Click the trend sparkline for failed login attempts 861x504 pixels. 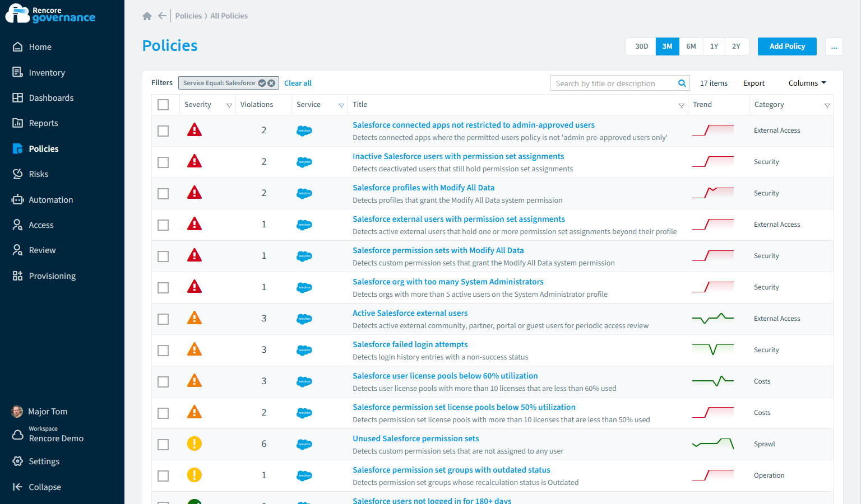pyautogui.click(x=713, y=350)
